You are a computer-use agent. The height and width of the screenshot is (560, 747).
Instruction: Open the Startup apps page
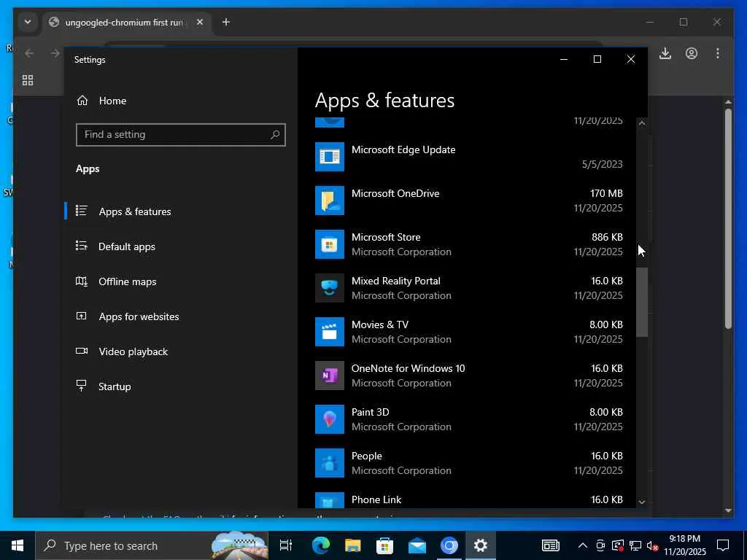click(115, 386)
